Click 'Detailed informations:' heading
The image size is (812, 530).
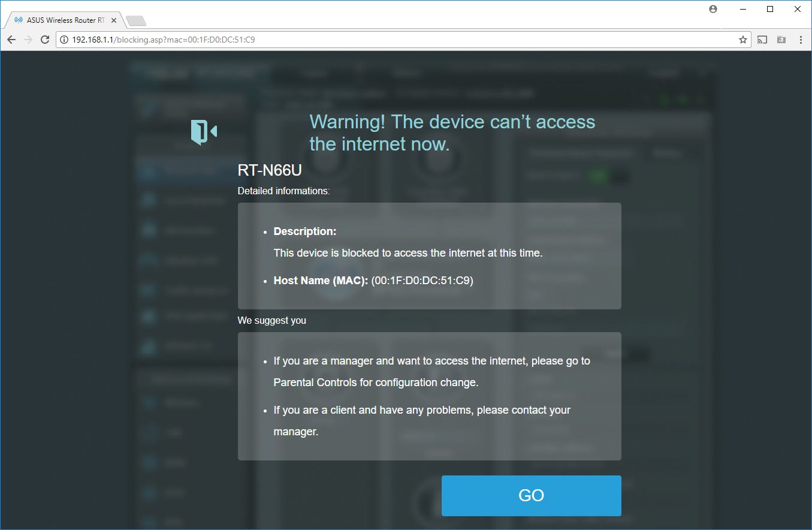[283, 191]
